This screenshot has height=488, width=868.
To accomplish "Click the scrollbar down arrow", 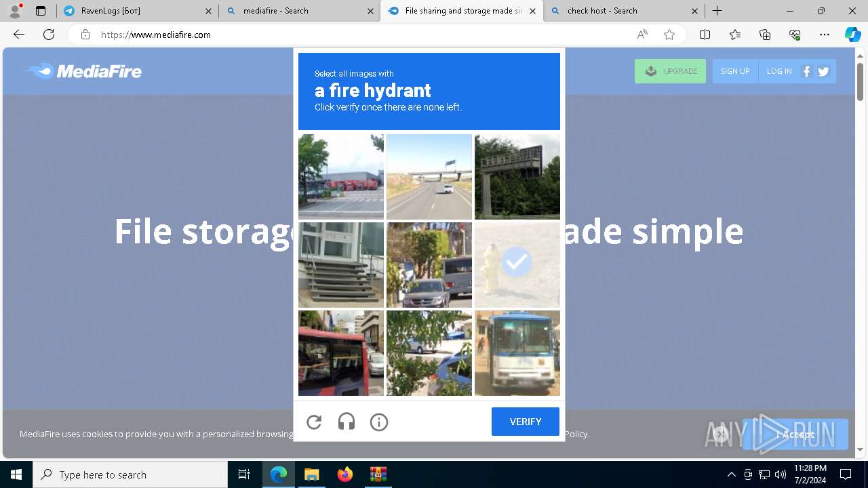I will [x=860, y=449].
